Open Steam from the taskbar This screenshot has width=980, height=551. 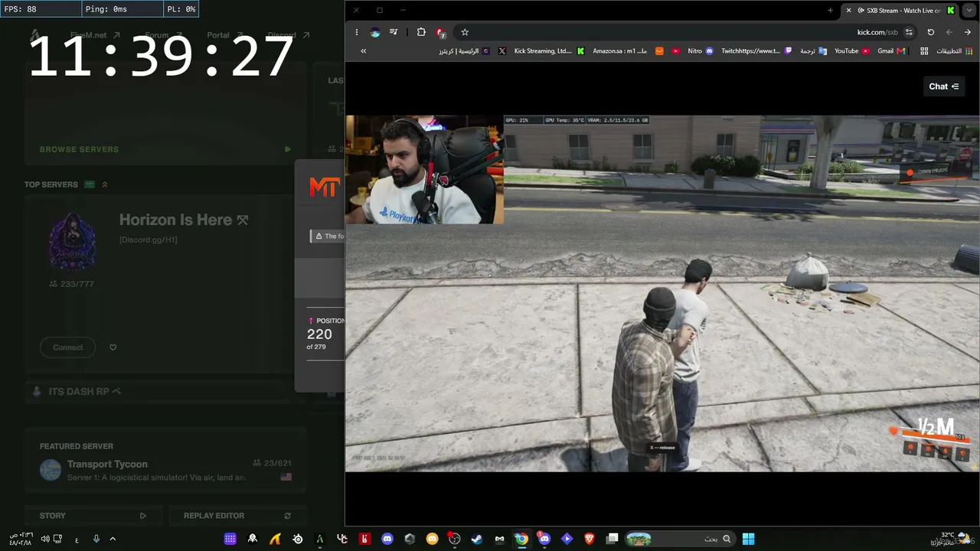tap(476, 539)
